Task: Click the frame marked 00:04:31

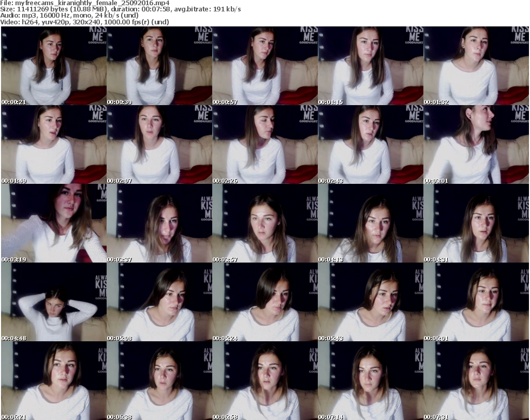Action: coord(476,223)
